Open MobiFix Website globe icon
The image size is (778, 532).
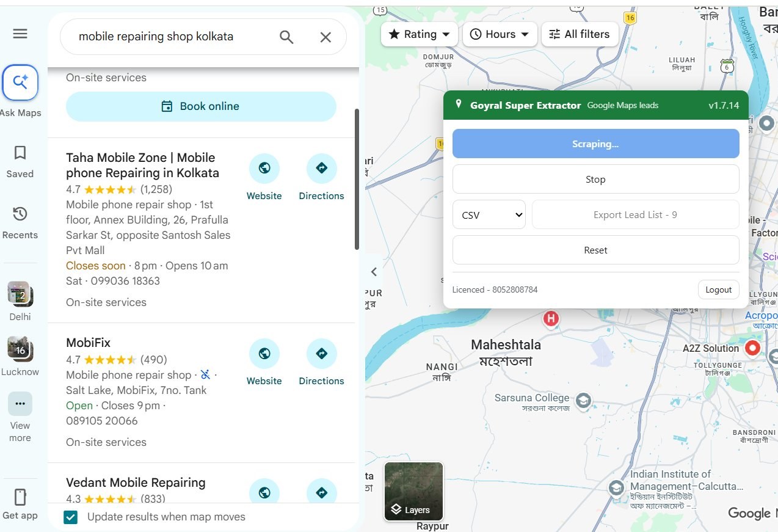264,353
